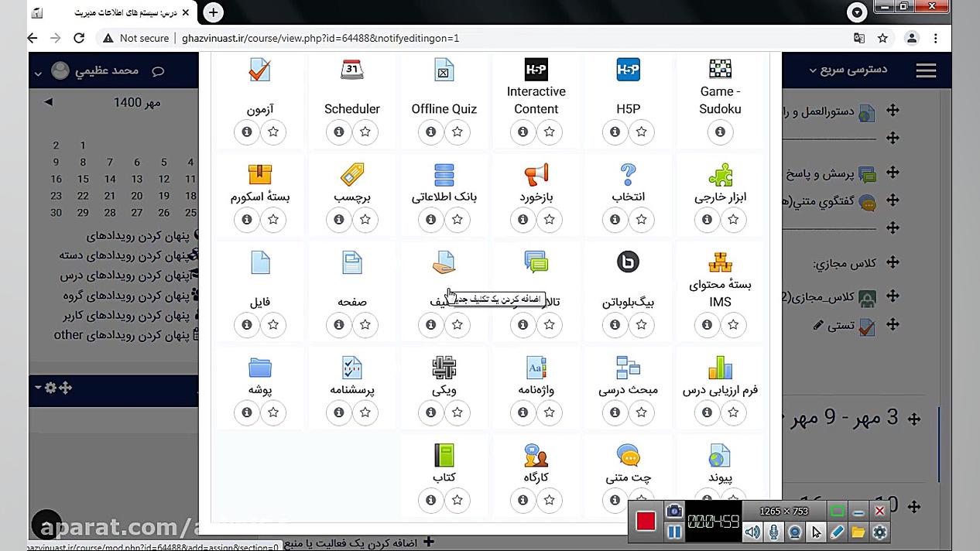980x551 pixels.
Task: Choose the چت متنی chat icon
Action: [628, 455]
